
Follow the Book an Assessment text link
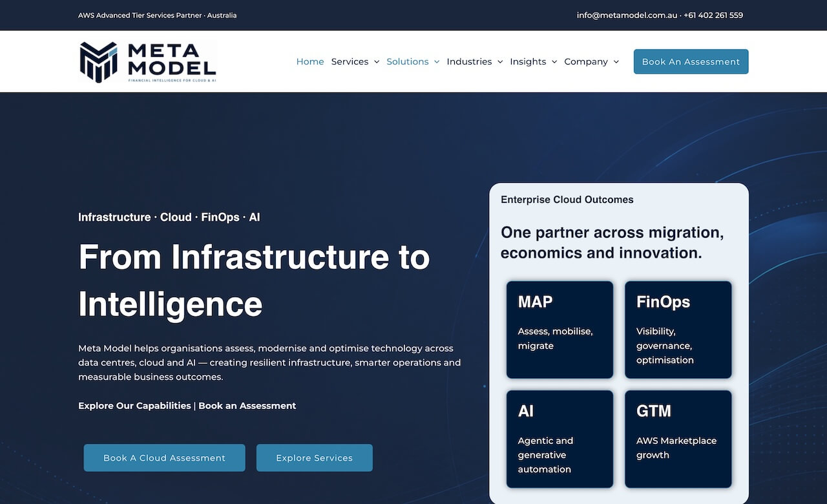coord(247,406)
